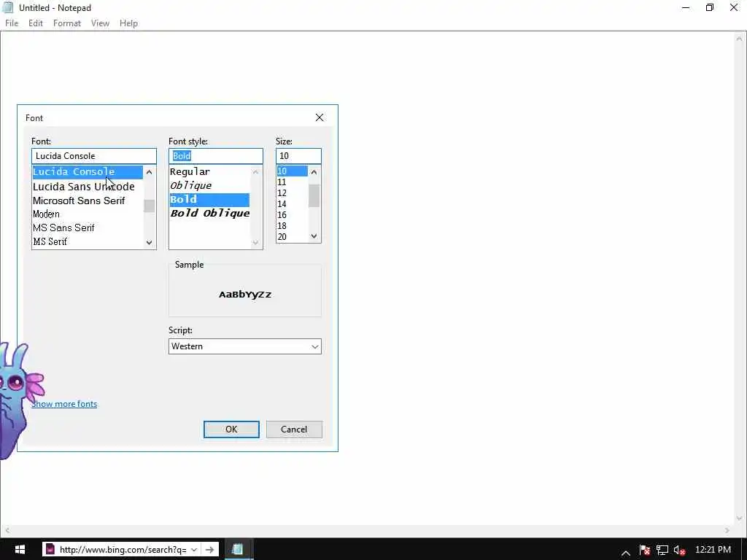Click Notepad horizontal scroll right arrow

[x=727, y=530]
